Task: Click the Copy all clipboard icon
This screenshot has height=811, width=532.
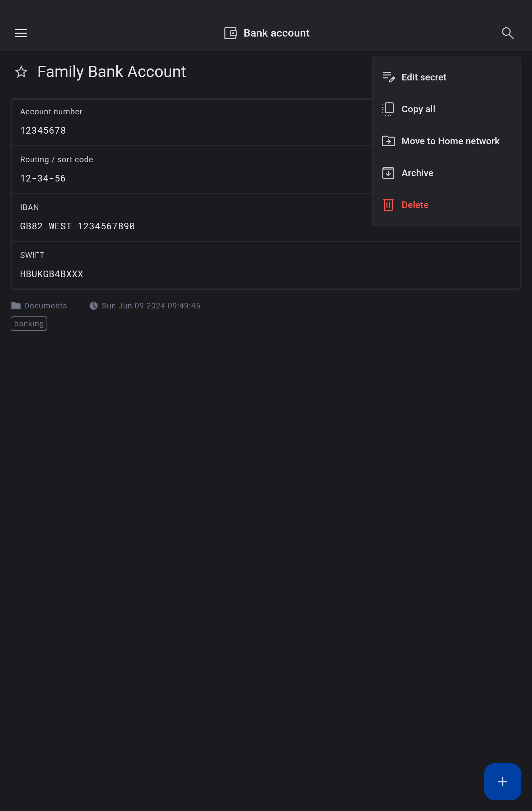Action: (388, 109)
